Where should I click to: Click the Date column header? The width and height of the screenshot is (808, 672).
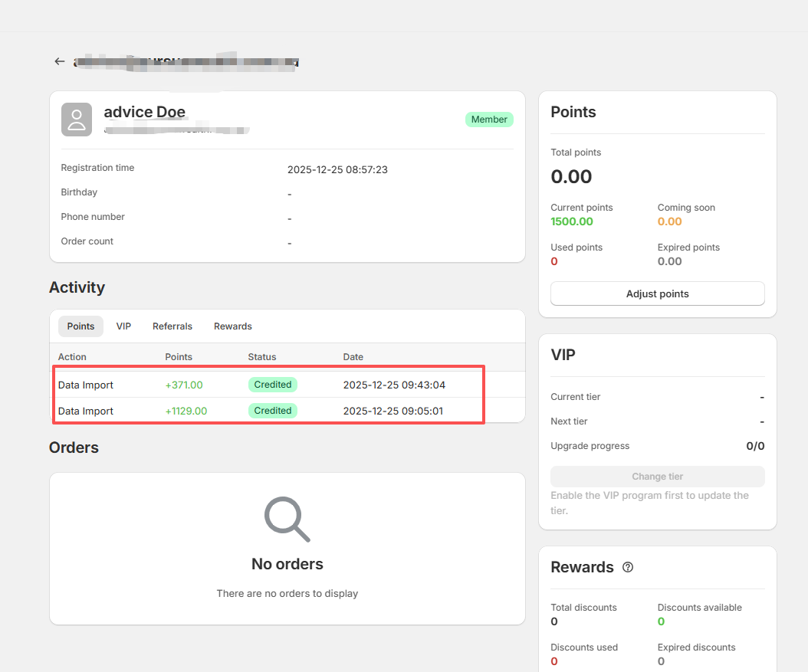[353, 357]
